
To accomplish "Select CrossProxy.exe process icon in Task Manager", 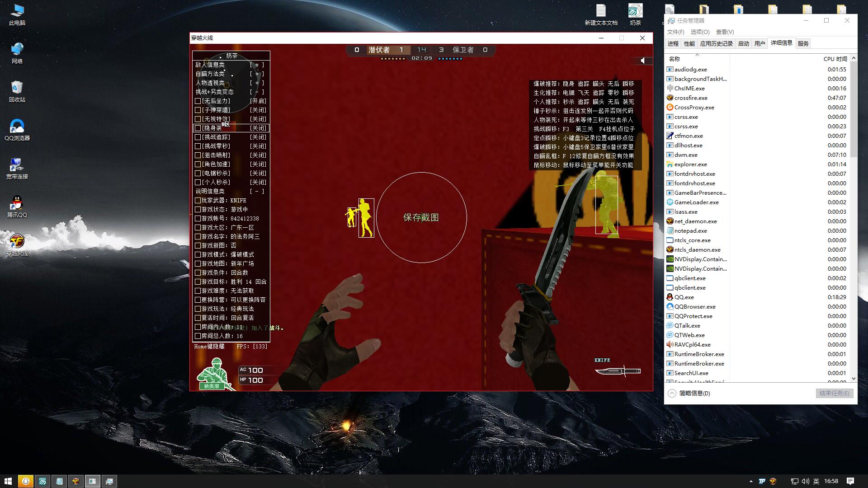I will coord(670,107).
